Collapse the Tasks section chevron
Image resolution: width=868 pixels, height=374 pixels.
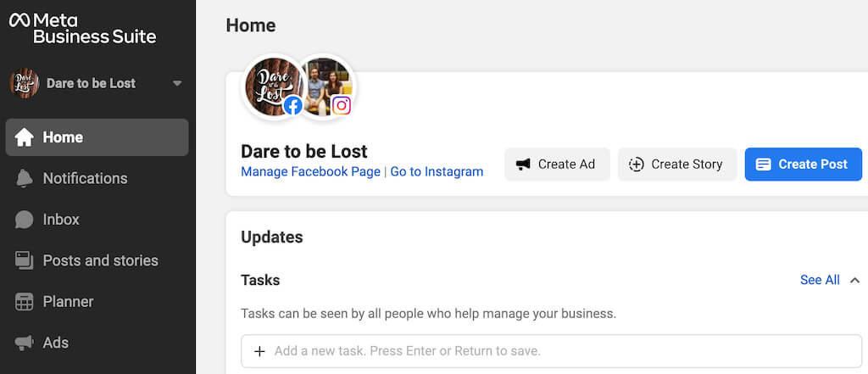854,280
